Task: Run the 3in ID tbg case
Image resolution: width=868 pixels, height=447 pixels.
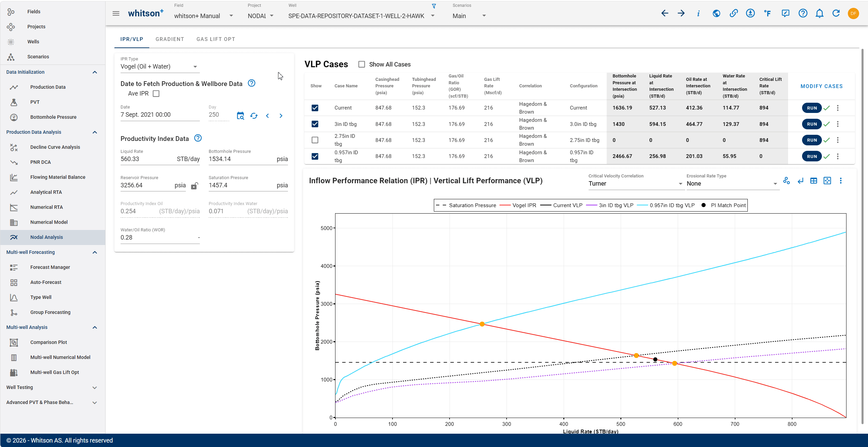Action: (812, 124)
